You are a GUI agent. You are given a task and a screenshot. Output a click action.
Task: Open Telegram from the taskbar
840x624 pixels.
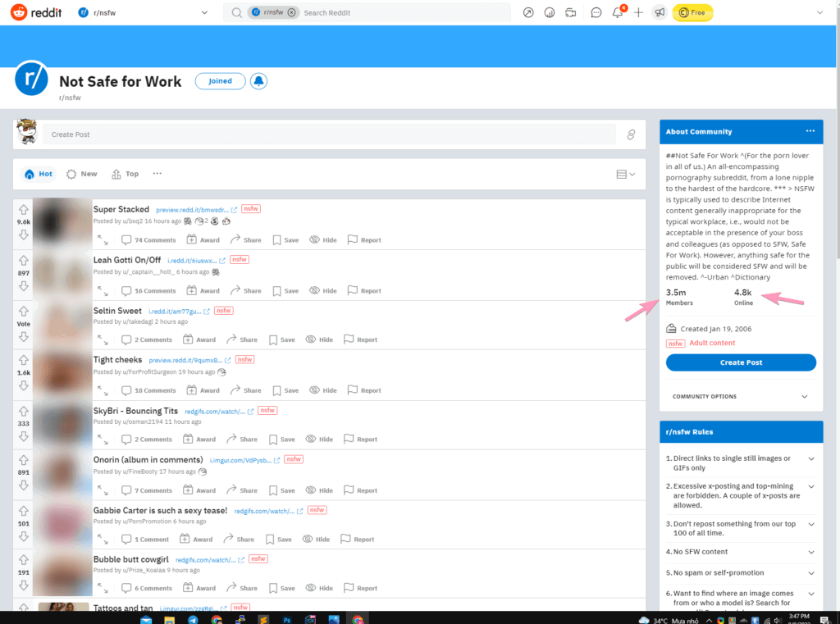[x=193, y=620]
